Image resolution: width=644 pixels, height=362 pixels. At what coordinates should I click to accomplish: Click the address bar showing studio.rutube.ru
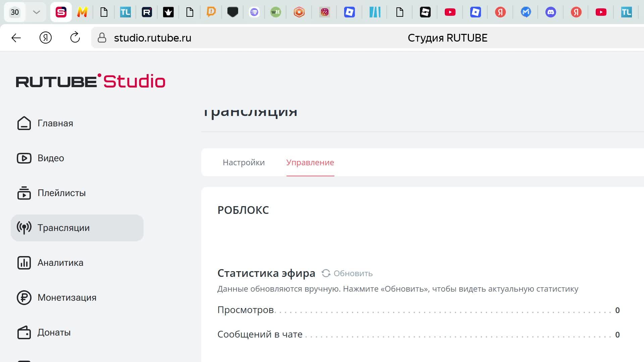(x=153, y=38)
